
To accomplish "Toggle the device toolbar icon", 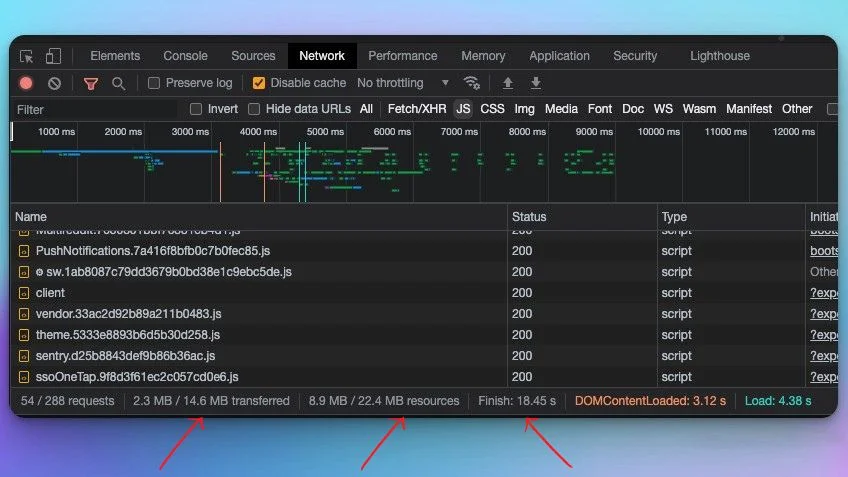I will click(53, 56).
